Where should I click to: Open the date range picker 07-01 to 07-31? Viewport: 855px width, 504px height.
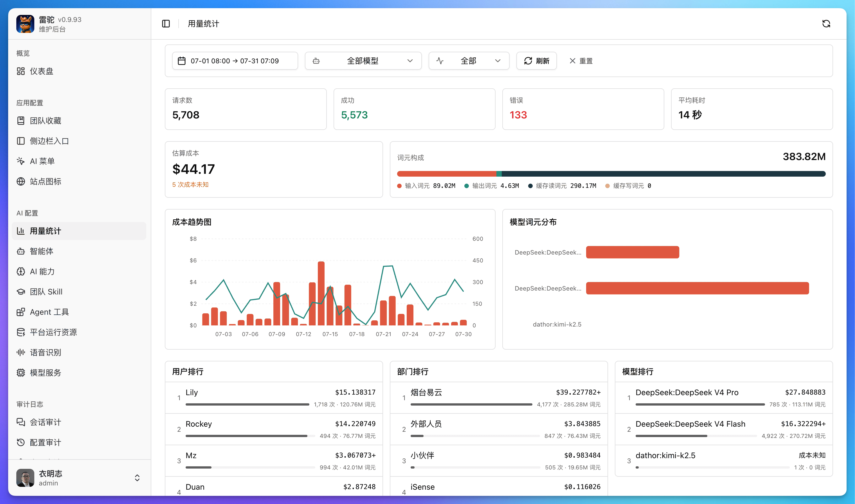[235, 61]
